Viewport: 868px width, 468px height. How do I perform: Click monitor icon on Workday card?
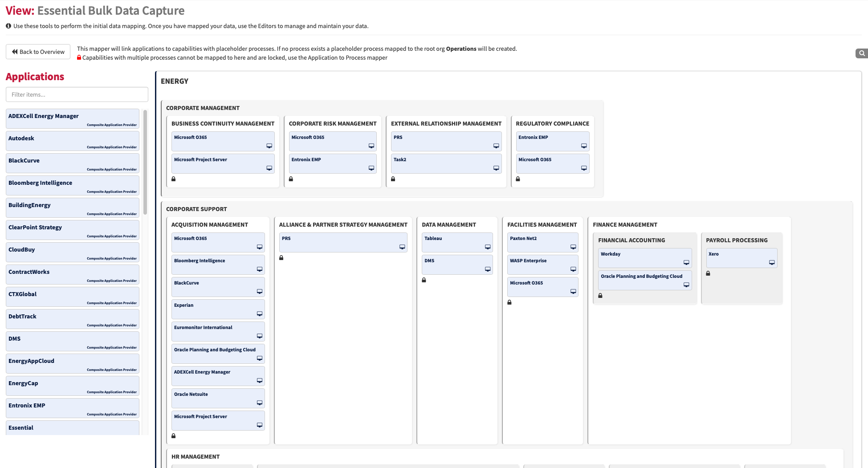[686, 263]
